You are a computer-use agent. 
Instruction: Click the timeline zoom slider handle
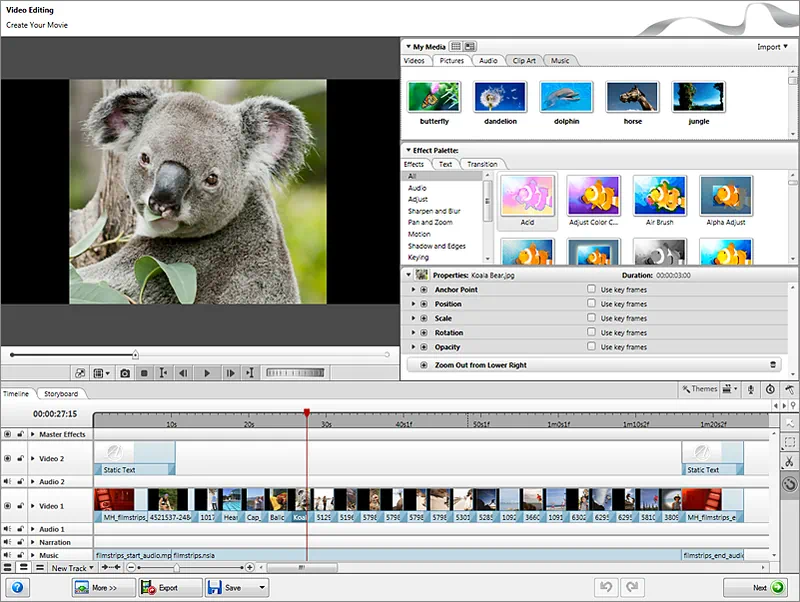pos(176,567)
